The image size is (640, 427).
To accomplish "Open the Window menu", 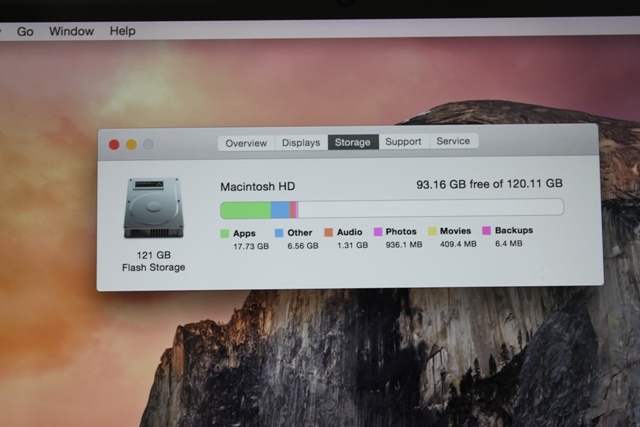I will point(71,31).
